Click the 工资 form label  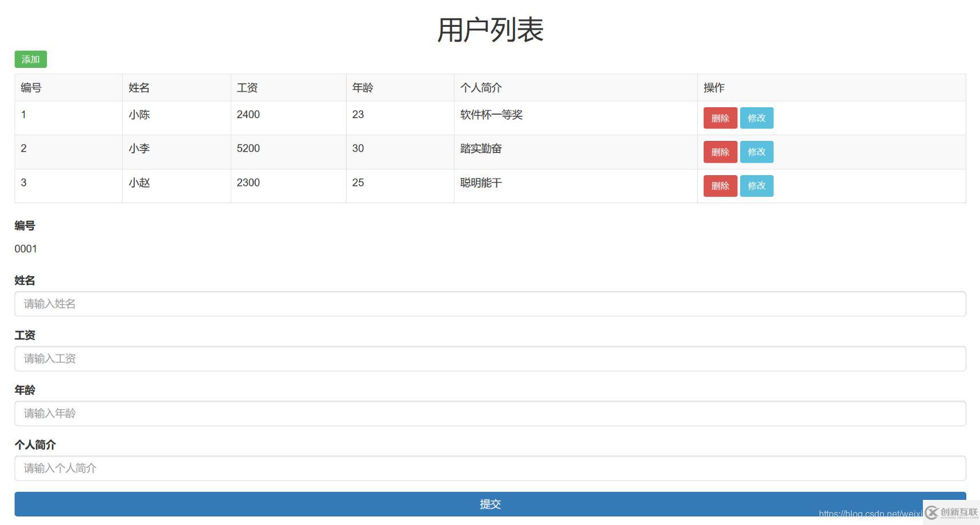[25, 335]
